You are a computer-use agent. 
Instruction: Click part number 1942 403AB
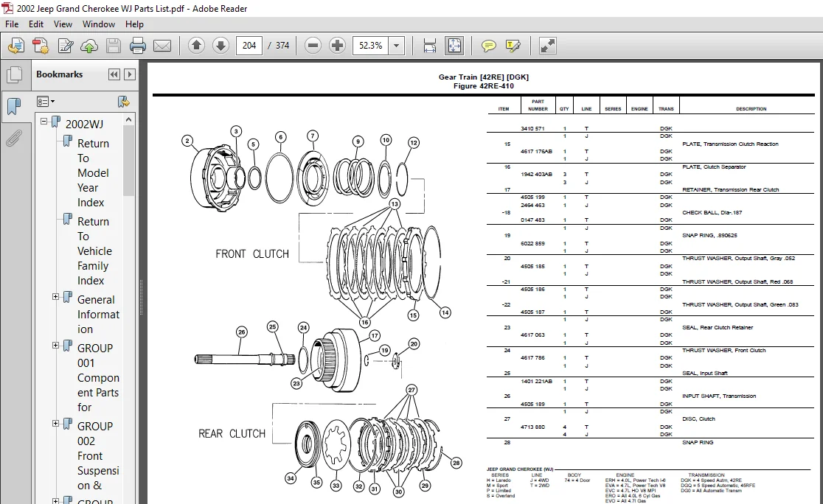[x=536, y=174]
